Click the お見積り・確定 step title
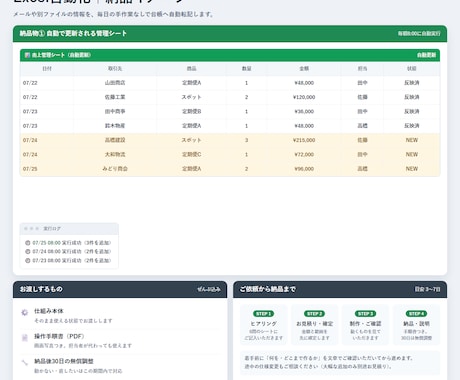Image resolution: width=460 pixels, height=380 pixels. pyautogui.click(x=314, y=323)
